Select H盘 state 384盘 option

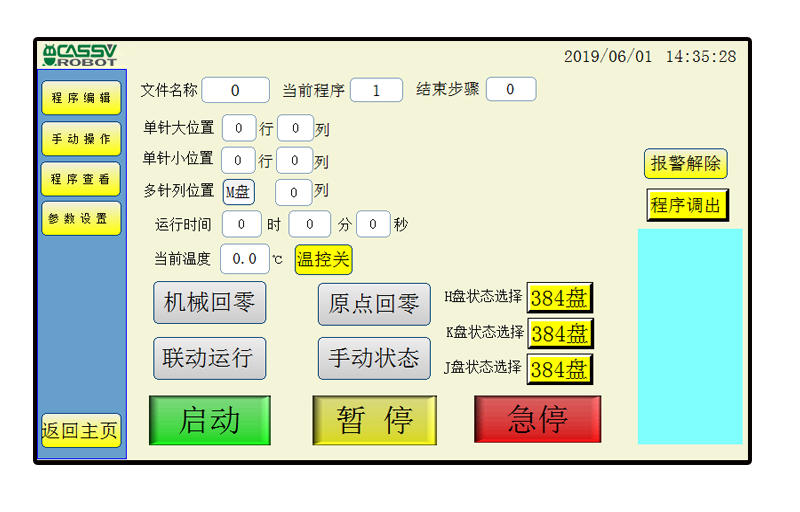(x=559, y=298)
